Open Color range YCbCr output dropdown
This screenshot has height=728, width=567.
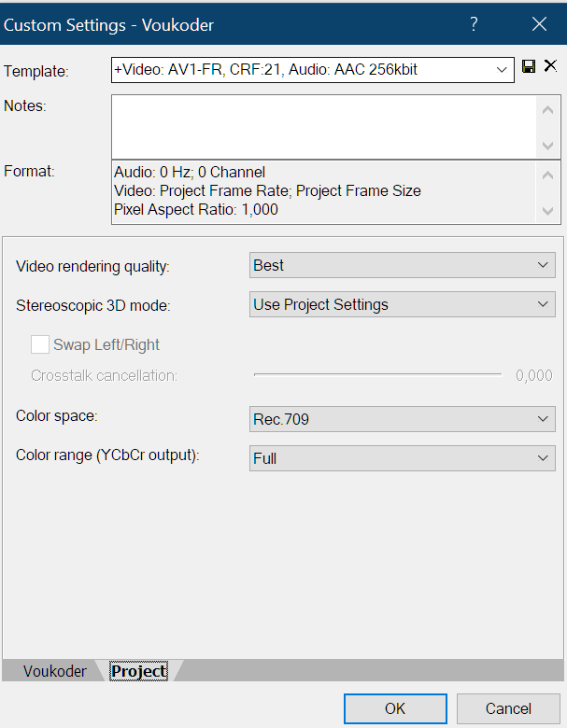point(403,458)
